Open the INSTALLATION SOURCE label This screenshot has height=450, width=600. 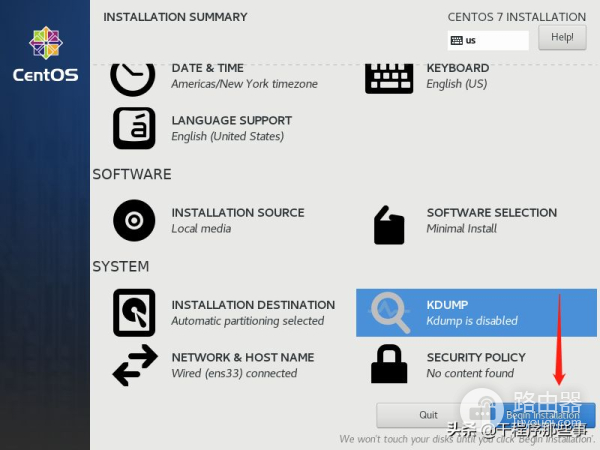coord(238,213)
